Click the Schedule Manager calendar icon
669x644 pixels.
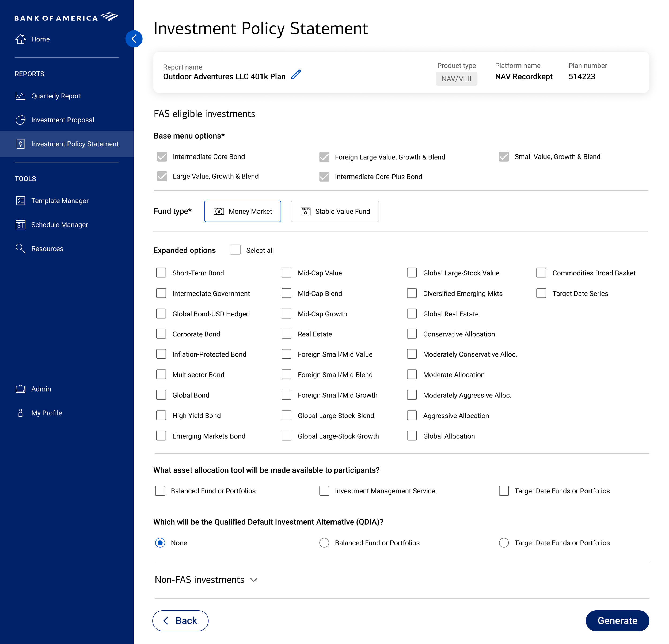[21, 224]
